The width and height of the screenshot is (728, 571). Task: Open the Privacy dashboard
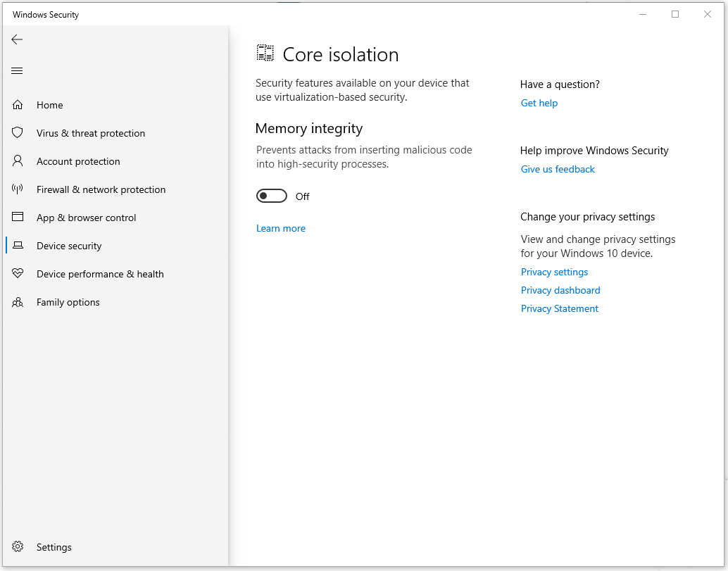560,290
